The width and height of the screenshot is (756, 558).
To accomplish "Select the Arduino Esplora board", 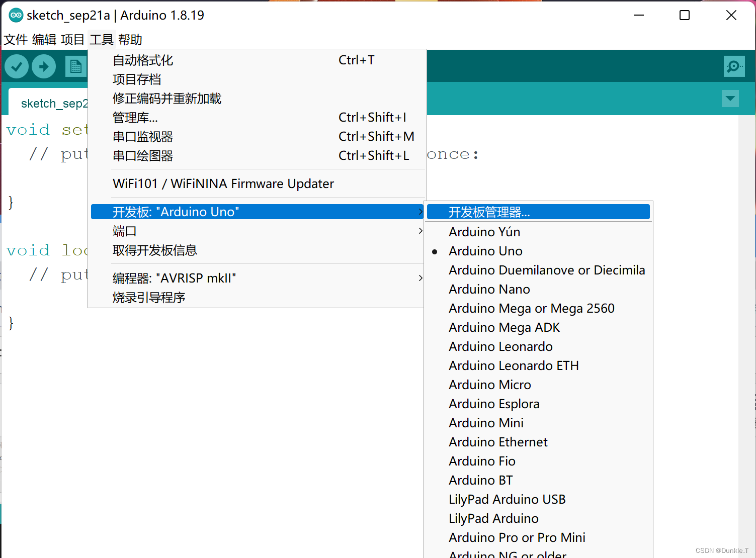I will click(538, 404).
